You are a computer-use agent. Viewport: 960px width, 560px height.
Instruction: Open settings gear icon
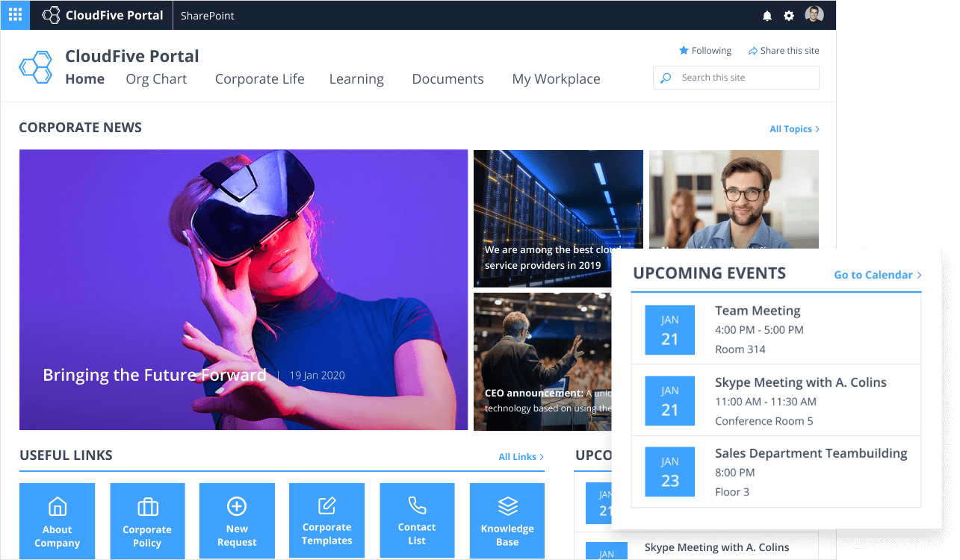[789, 16]
